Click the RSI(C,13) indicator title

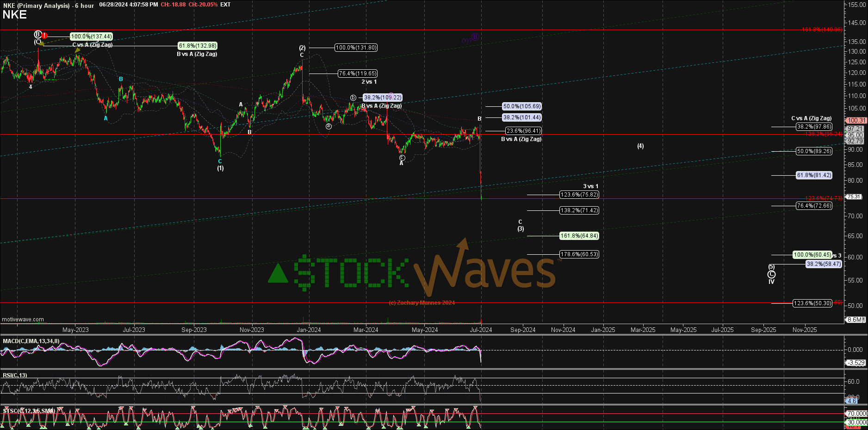15,375
